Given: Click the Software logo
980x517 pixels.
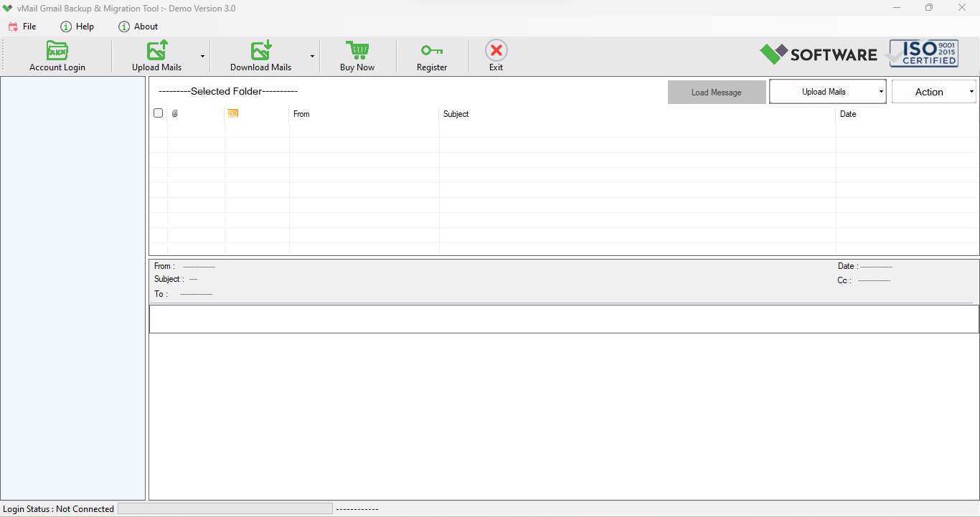Looking at the screenshot, I should pyautogui.click(x=819, y=54).
